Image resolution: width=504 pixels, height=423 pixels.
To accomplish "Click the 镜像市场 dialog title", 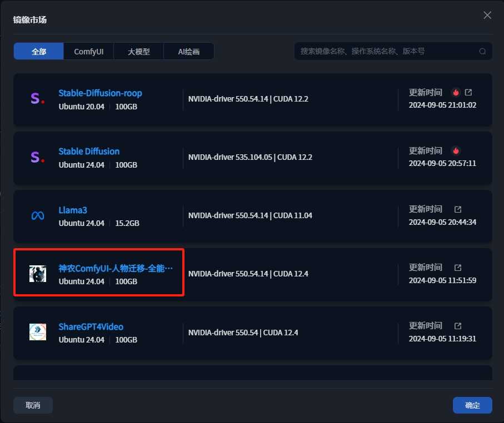I will pos(30,19).
